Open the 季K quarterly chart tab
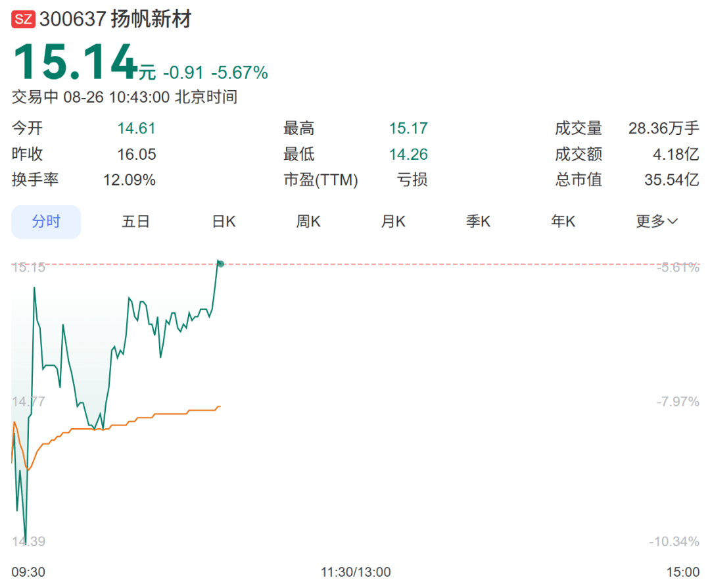The width and height of the screenshot is (710, 588). pos(478,222)
